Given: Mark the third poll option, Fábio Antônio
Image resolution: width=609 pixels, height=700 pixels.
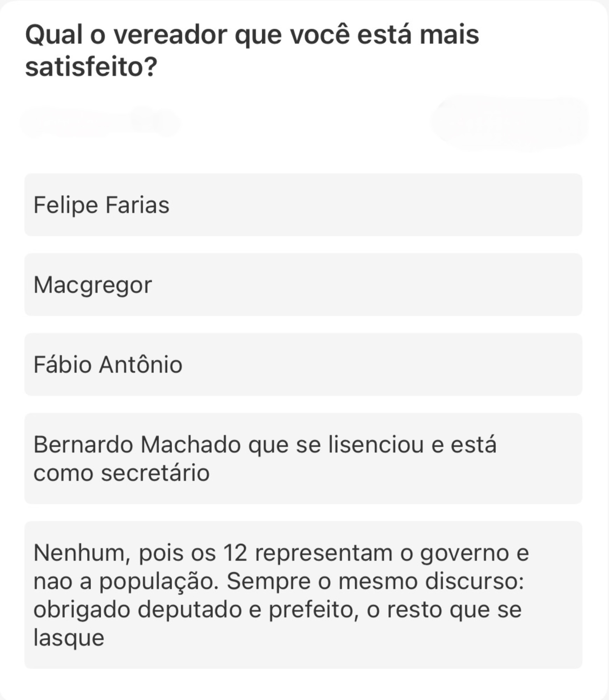Looking at the screenshot, I should coord(303,364).
